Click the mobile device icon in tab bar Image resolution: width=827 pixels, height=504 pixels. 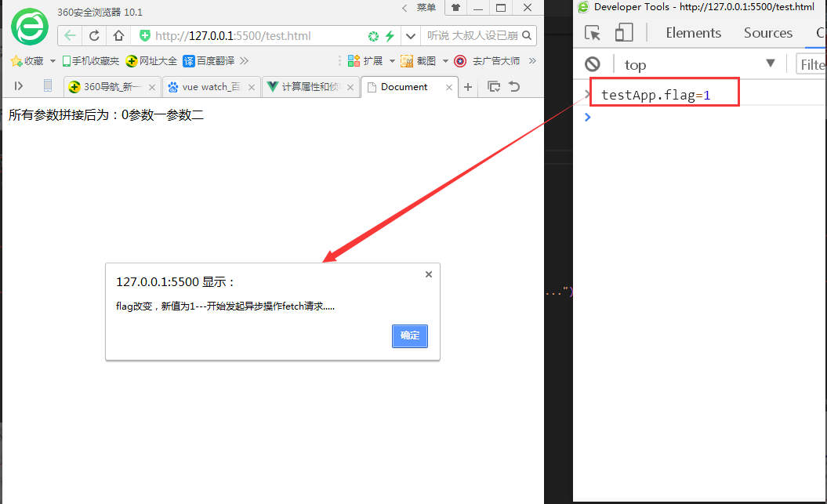[48, 86]
